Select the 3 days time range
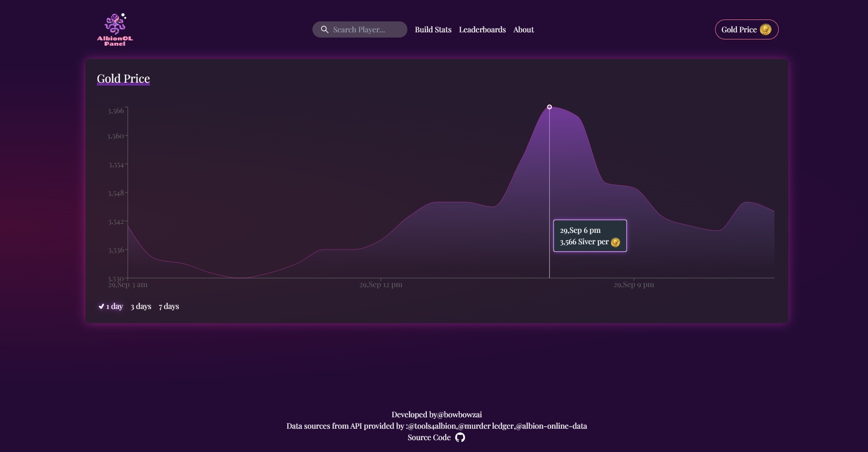The width and height of the screenshot is (868, 452). click(x=141, y=306)
